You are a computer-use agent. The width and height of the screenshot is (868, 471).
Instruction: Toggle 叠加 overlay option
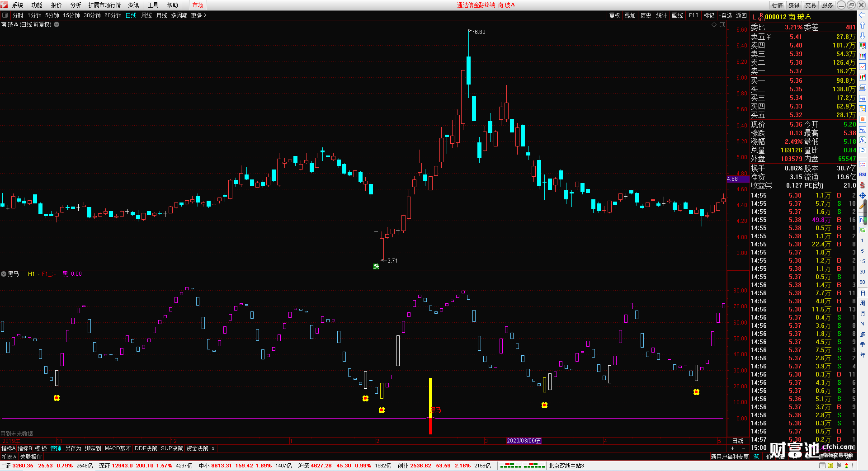click(630, 15)
